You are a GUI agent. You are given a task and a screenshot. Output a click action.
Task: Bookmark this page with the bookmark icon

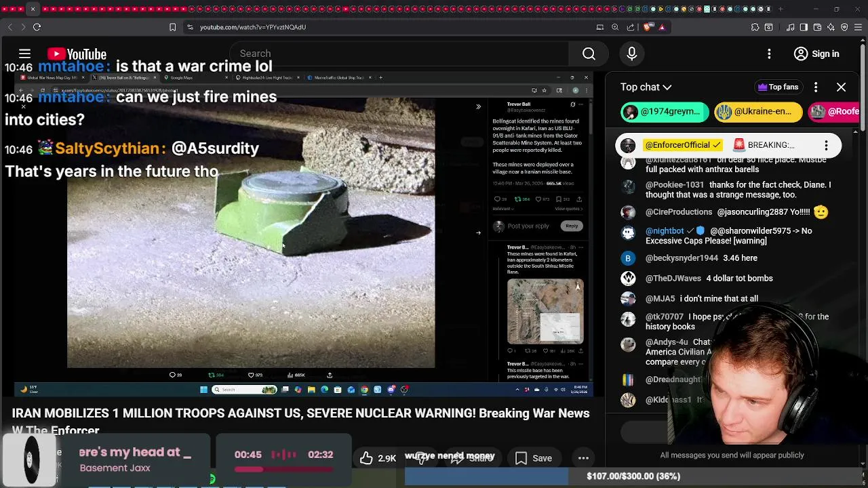click(172, 27)
